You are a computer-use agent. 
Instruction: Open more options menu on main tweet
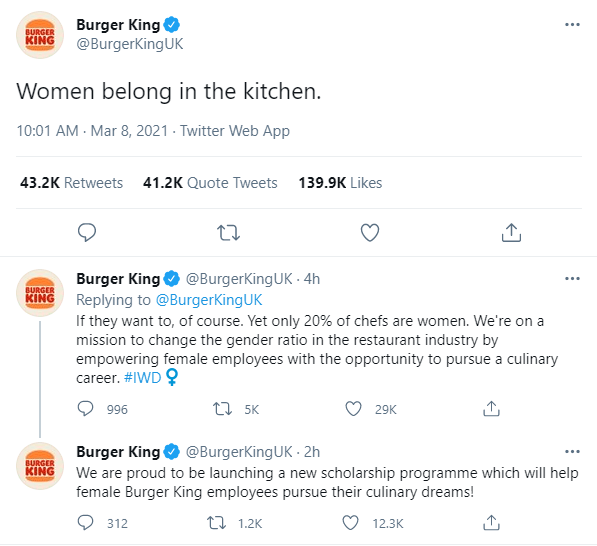pos(572,25)
